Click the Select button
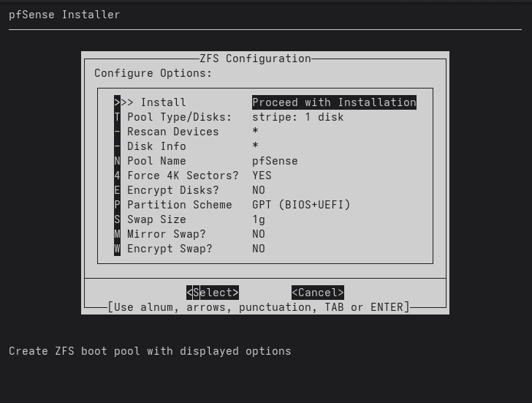Screen dimensions: 532x403 tap(213, 293)
